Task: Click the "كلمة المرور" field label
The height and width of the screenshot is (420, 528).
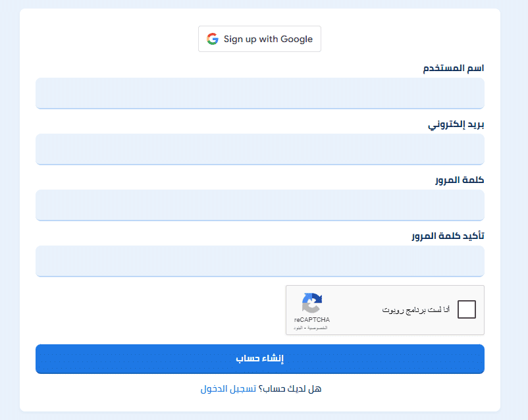Action: (x=461, y=179)
